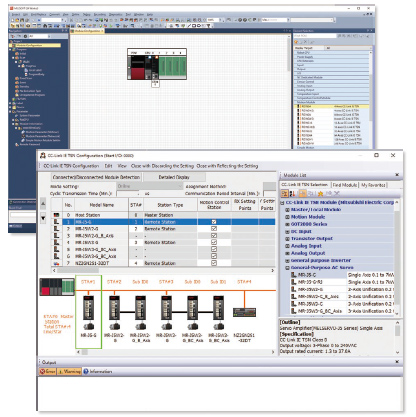Expand Analog Output tree node
The width and height of the screenshot is (416, 417).
[287, 253]
